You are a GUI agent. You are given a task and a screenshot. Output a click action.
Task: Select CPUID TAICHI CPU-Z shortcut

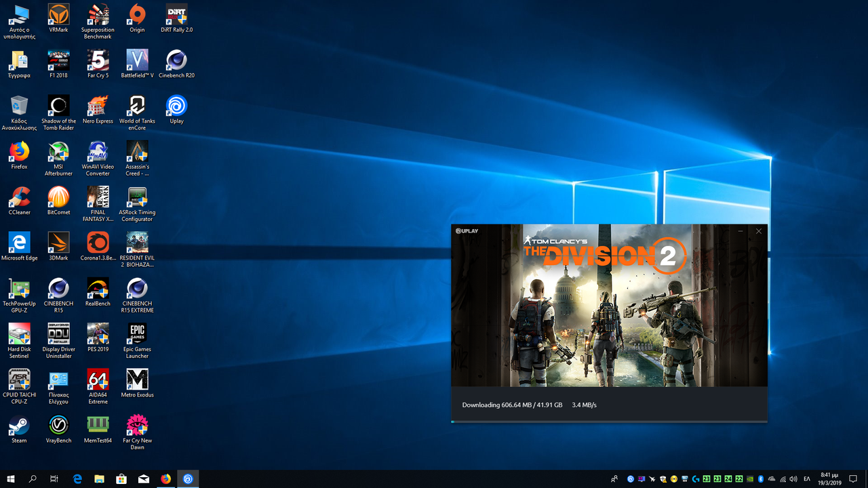[19, 386]
